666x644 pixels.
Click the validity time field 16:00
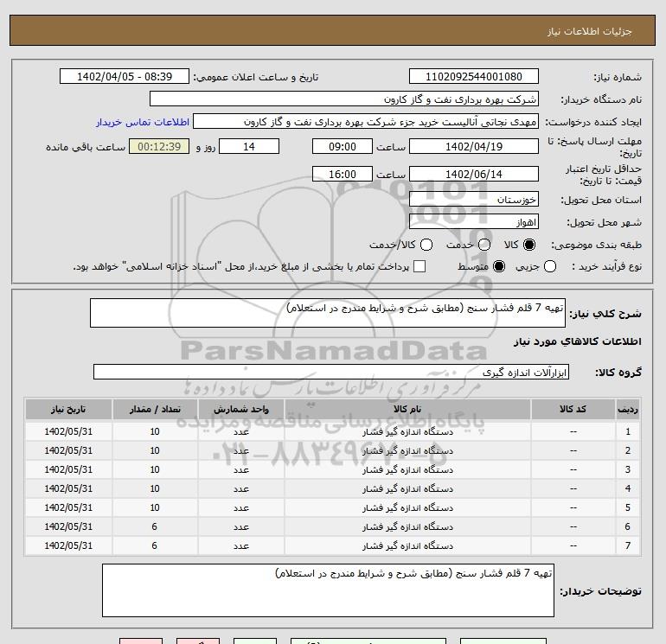(x=343, y=174)
